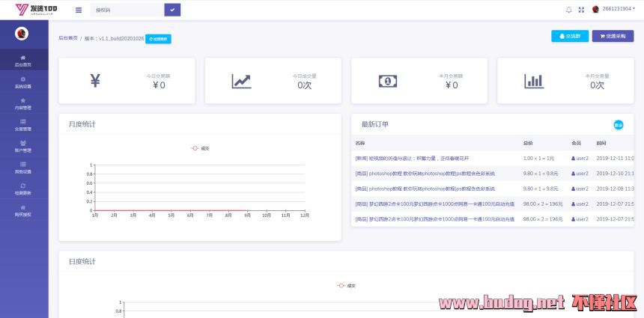Click the search submit checkmark button

(x=172, y=10)
